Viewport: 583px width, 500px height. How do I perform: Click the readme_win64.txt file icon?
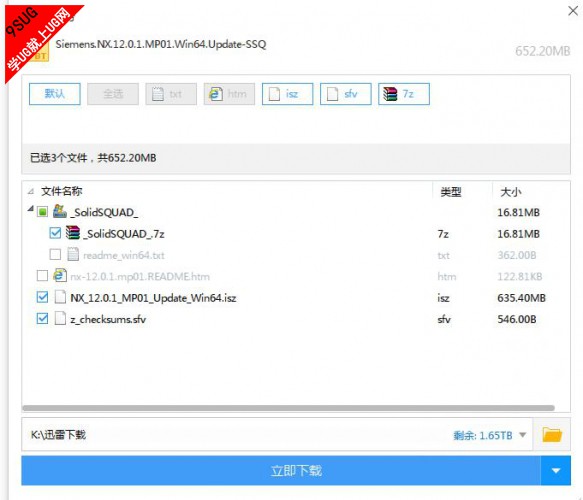(x=73, y=254)
